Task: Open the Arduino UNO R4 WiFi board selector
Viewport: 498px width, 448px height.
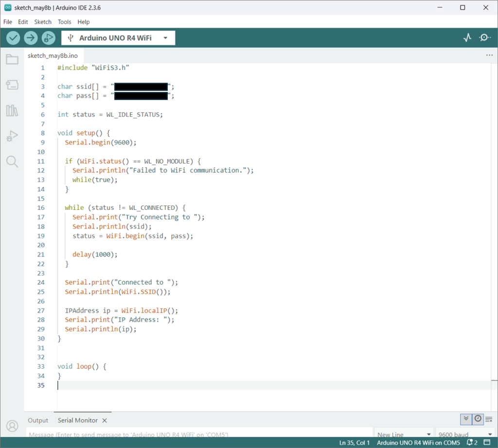Action: [x=118, y=38]
